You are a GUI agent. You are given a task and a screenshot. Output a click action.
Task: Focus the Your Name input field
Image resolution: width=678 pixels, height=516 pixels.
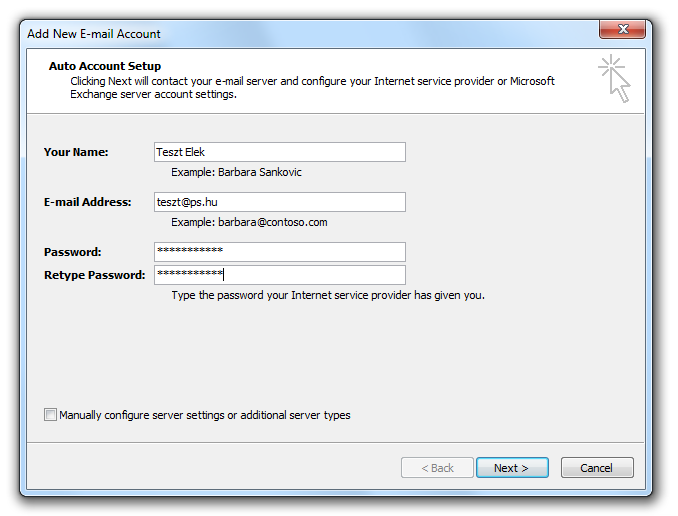(x=280, y=152)
